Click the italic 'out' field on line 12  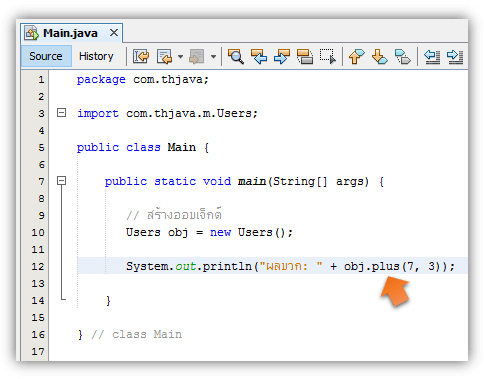[186, 266]
